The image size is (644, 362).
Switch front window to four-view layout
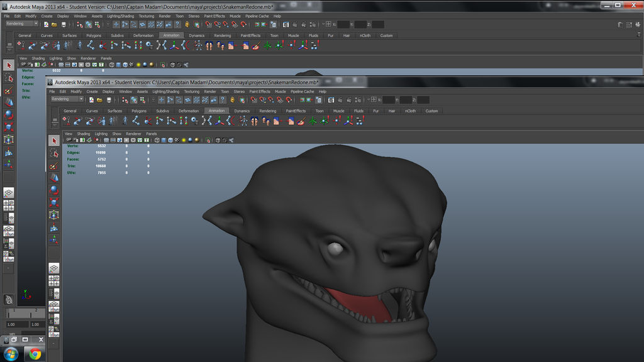54,281
